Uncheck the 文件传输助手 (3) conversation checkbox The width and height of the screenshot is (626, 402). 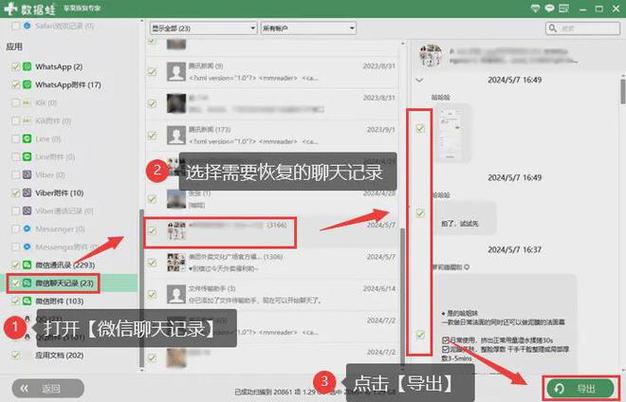152,294
